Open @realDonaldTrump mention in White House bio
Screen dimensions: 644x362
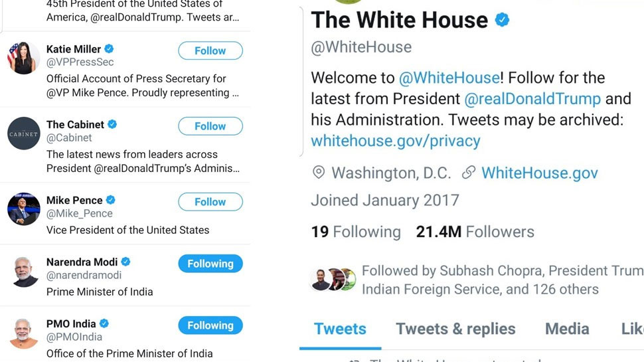click(532, 99)
